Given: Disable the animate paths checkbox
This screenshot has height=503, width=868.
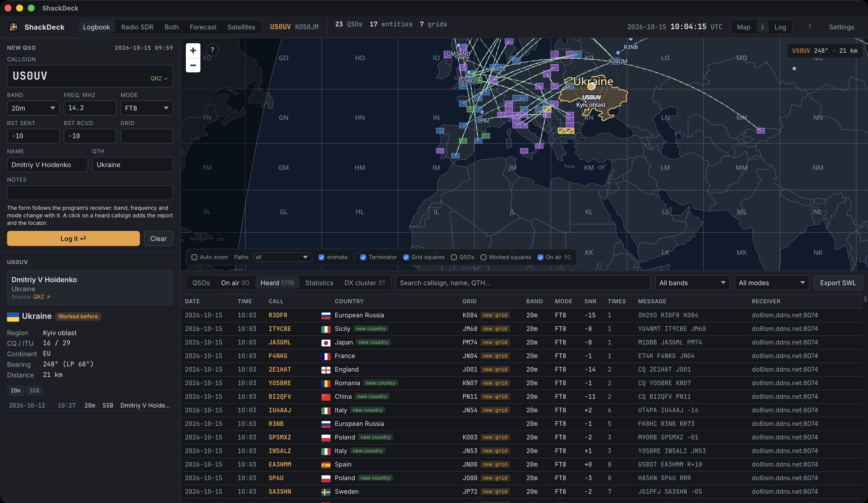Looking at the screenshot, I should 321,257.
